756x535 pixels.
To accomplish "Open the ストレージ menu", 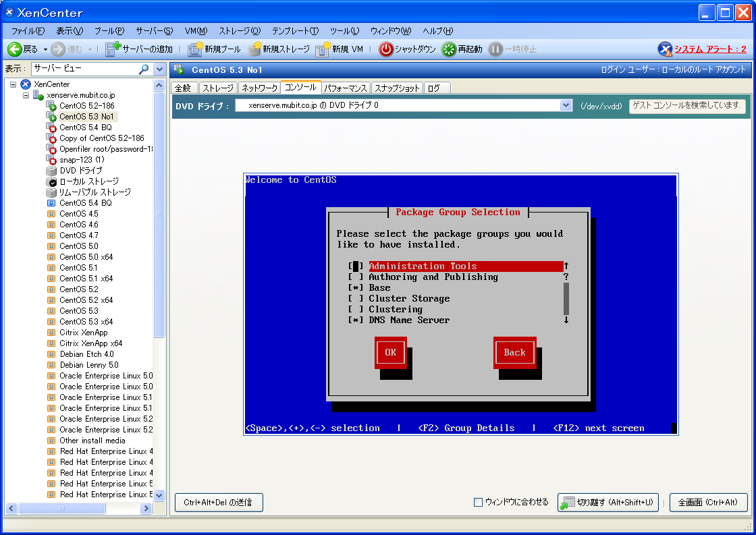I will click(x=240, y=31).
